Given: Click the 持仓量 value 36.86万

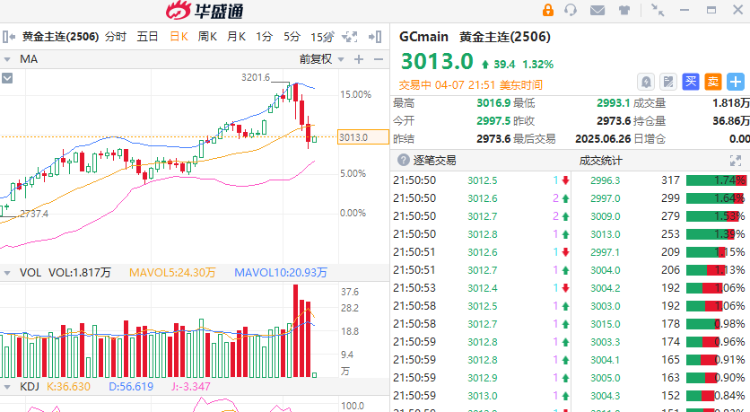Looking at the screenshot, I should 731,121.
